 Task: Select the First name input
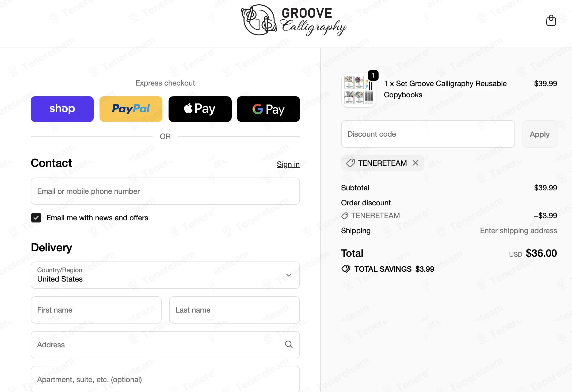pyautogui.click(x=96, y=310)
